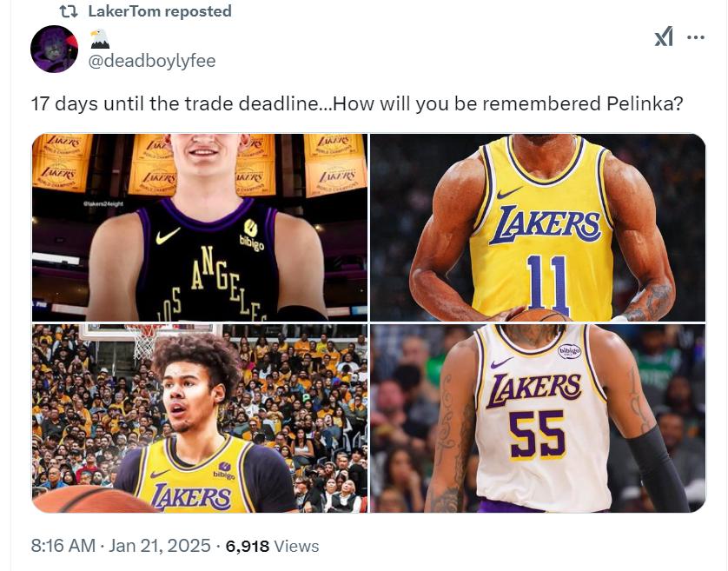Open photo of white Lakers jersey 55
The height and width of the screenshot is (571, 728).
[x=538, y=418]
